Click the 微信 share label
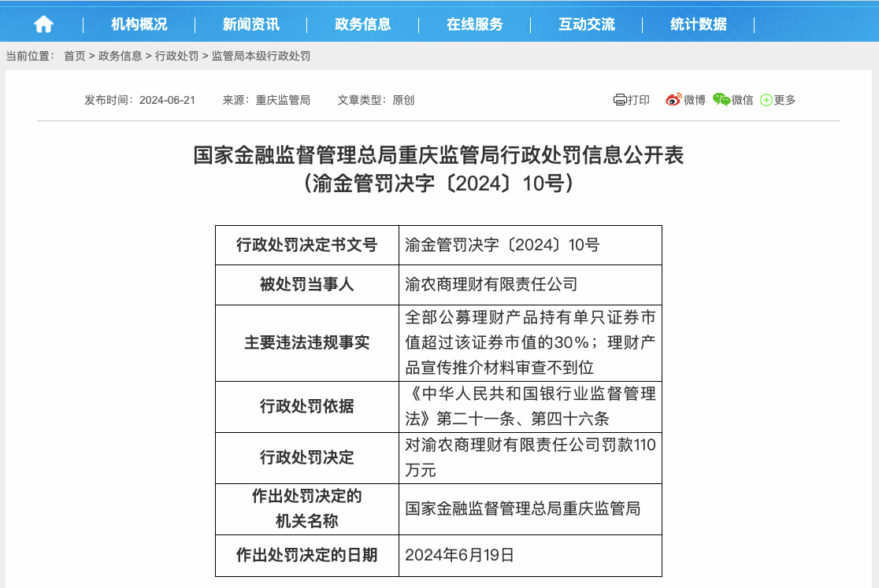The height and width of the screenshot is (588, 879). pos(742,100)
